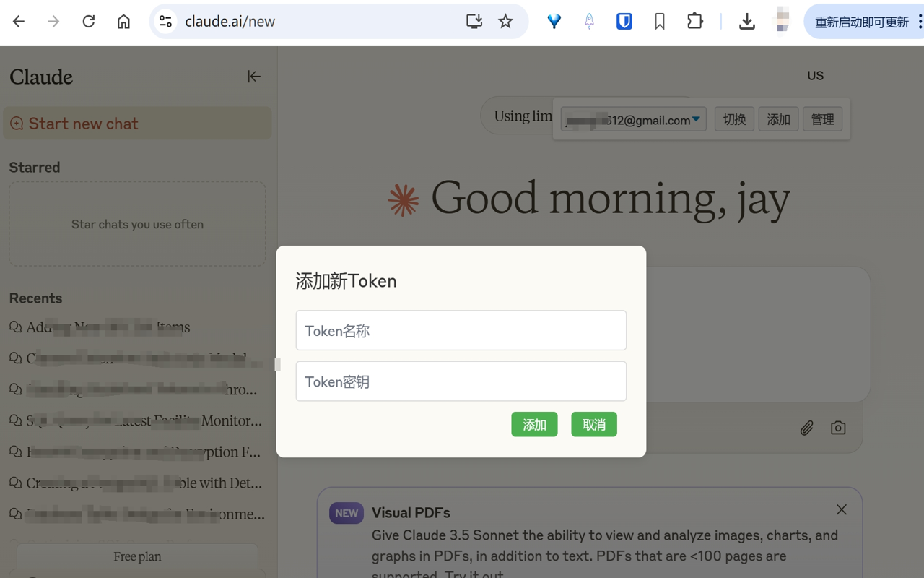Click the Visual PDFs heading
This screenshot has width=924, height=578.
(411, 512)
